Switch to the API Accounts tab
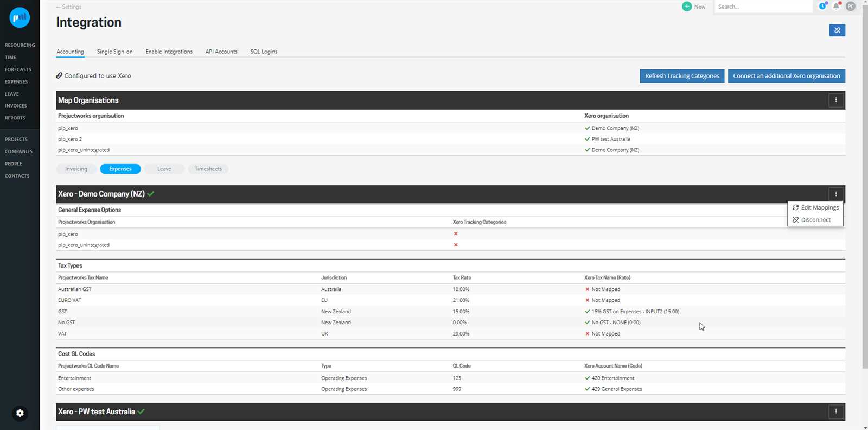 coord(221,52)
